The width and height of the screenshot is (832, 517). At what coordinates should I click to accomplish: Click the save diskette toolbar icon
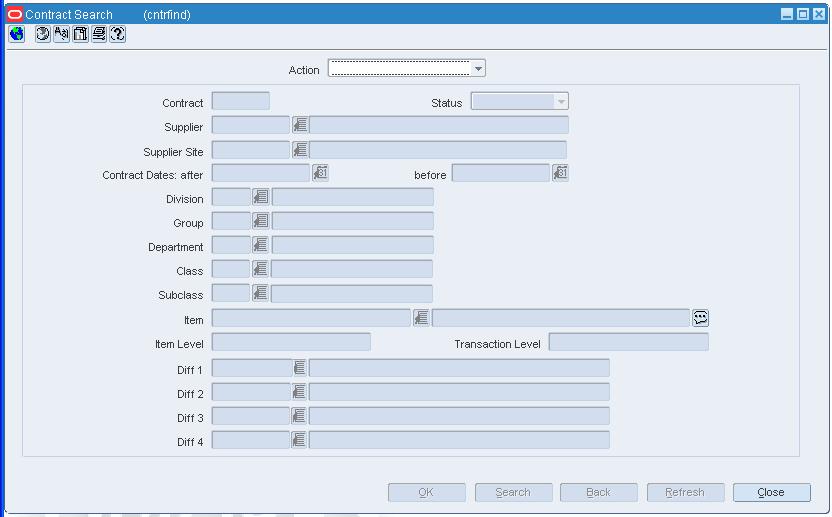[80, 34]
